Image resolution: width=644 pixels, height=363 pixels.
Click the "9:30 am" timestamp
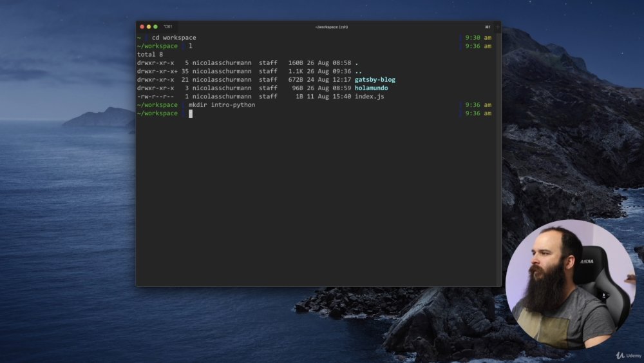[478, 38]
